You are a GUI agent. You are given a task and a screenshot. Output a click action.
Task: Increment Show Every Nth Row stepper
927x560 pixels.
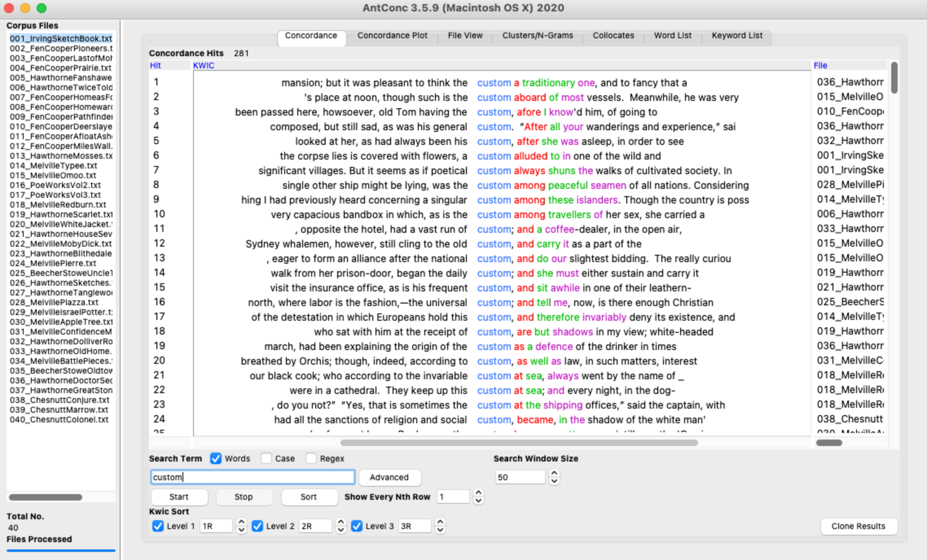click(x=479, y=493)
